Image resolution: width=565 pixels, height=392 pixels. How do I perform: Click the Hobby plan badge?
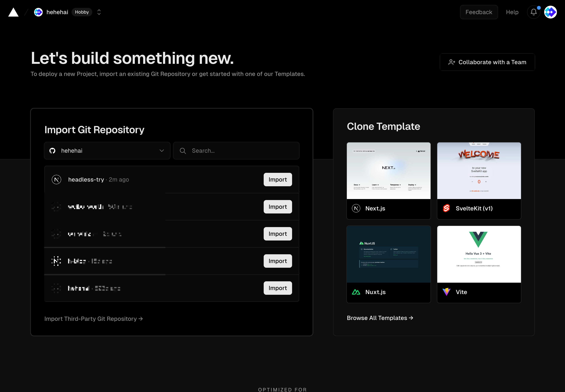(x=82, y=12)
